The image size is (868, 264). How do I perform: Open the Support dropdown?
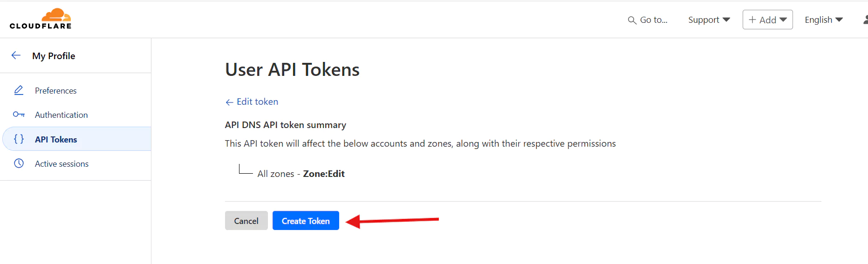[709, 20]
